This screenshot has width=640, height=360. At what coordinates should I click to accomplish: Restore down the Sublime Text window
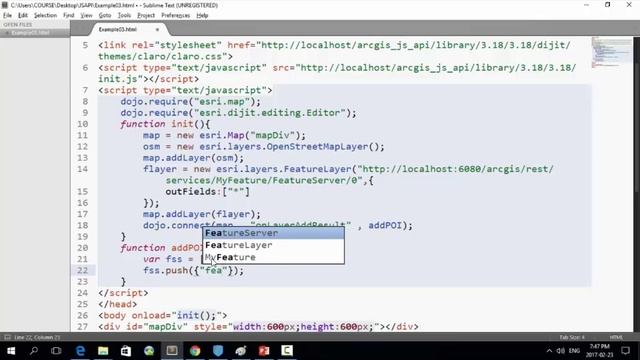(x=608, y=5)
